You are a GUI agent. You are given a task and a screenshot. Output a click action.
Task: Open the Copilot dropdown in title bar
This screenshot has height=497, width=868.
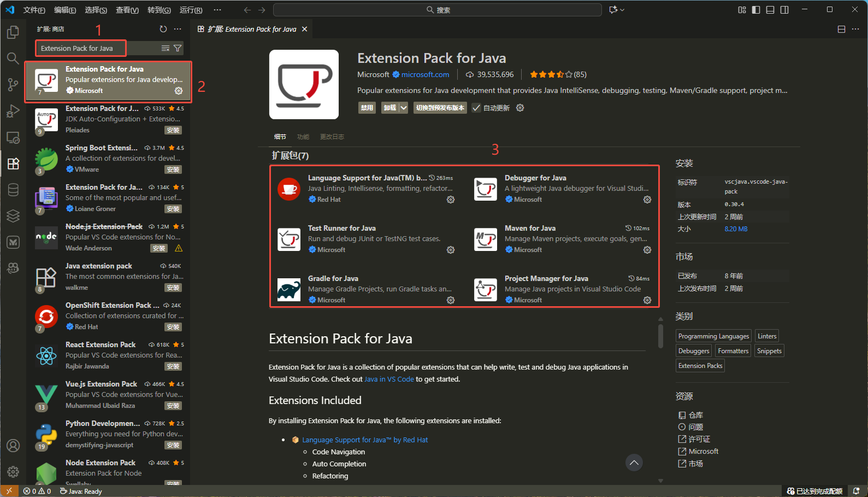(x=617, y=10)
